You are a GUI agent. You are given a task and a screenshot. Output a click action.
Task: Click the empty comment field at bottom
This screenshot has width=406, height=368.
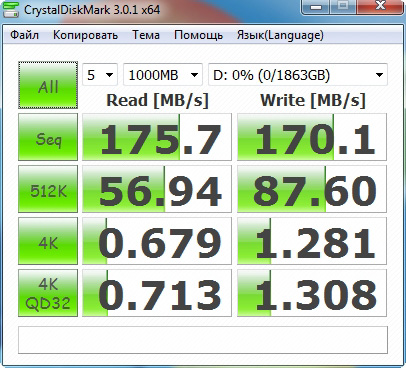point(203,340)
